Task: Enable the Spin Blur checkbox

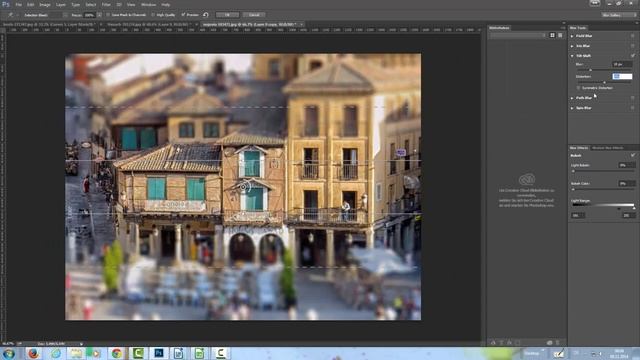Action: pos(633,108)
